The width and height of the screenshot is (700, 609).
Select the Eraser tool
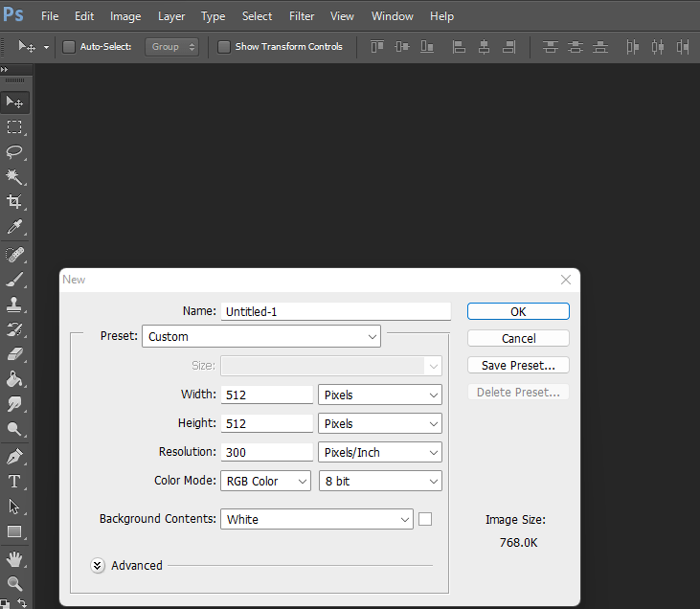(x=14, y=354)
